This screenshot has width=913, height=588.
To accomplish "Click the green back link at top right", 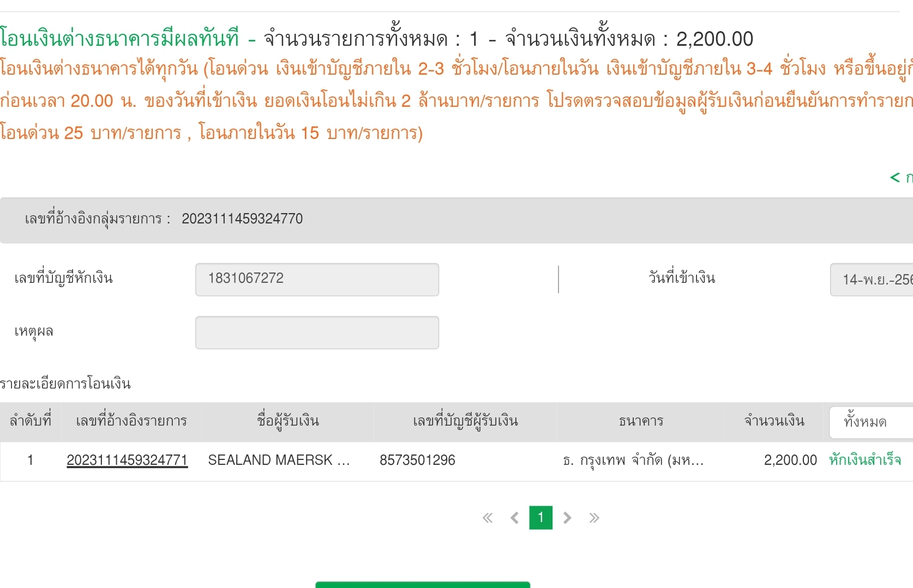I will tap(901, 178).
